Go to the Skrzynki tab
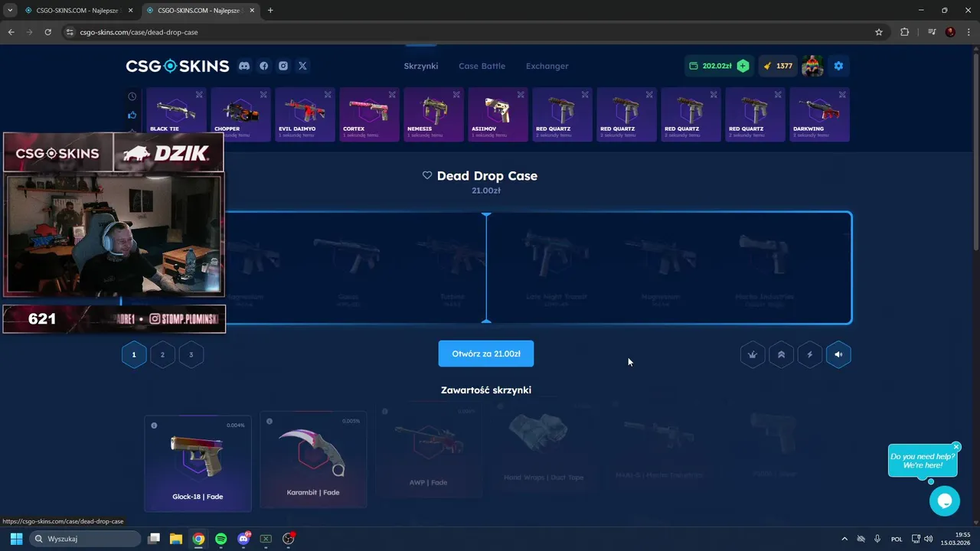Viewport: 980px width, 551px height. click(421, 66)
